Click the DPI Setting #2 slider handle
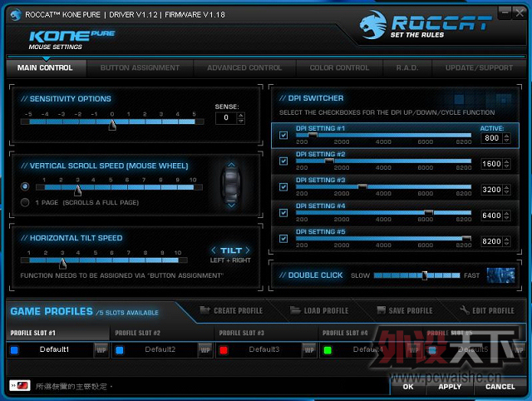 pos(329,161)
